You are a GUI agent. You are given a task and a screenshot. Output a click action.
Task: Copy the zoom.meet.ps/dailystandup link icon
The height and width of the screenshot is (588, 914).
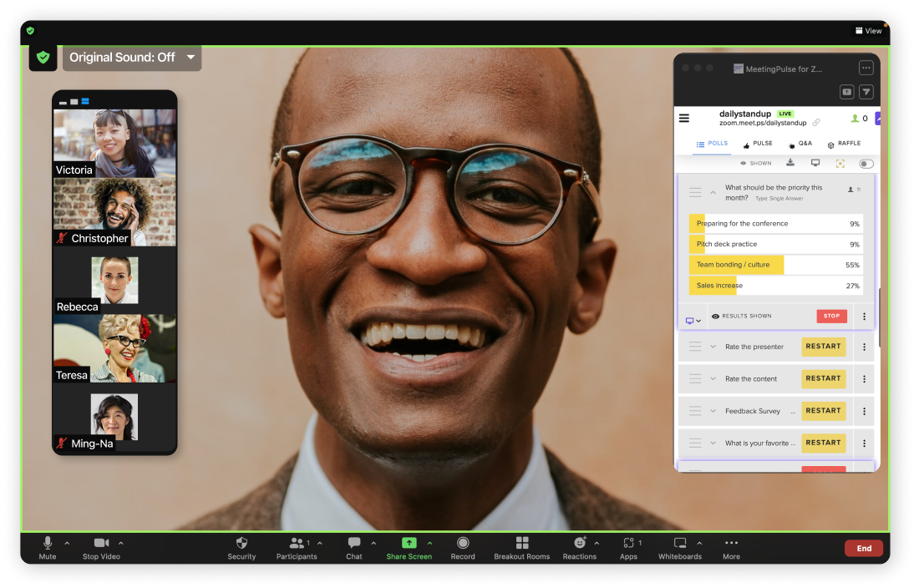816,123
